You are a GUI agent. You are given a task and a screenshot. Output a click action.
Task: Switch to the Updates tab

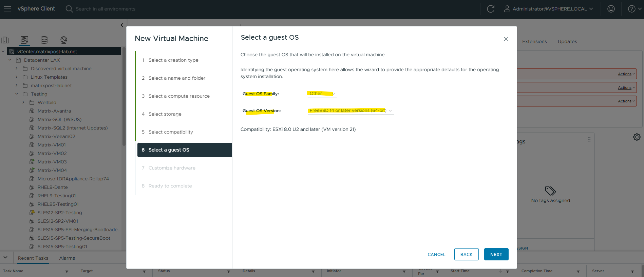click(x=567, y=41)
